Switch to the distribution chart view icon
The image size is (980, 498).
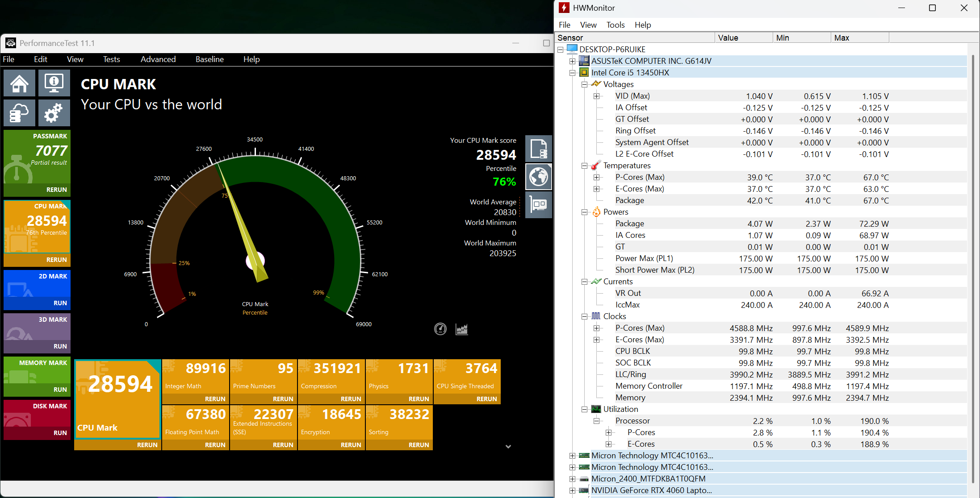(461, 329)
